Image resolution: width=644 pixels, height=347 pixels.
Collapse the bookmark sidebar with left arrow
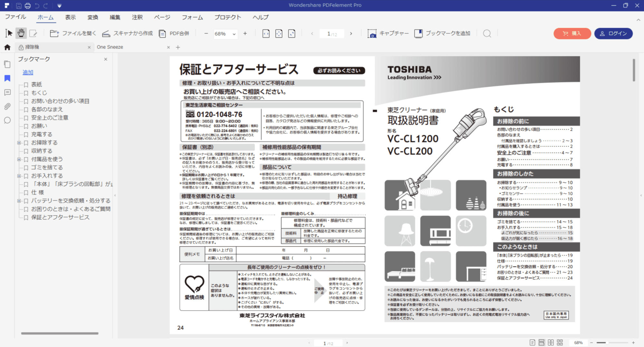click(x=115, y=195)
